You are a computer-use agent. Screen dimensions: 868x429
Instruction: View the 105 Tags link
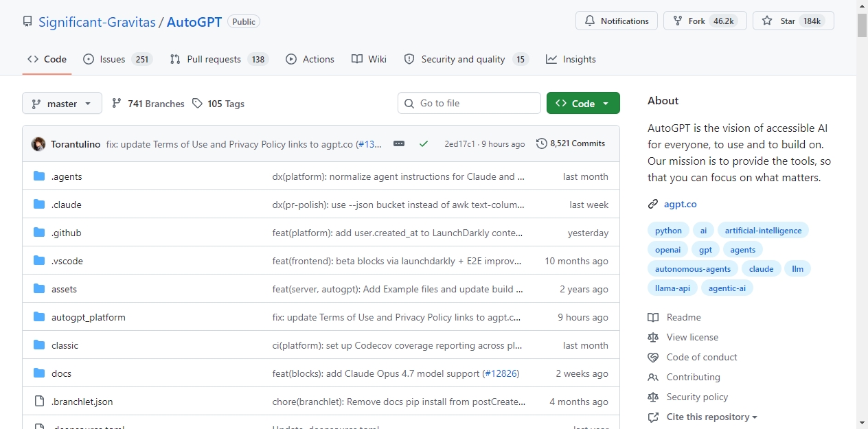pos(218,104)
